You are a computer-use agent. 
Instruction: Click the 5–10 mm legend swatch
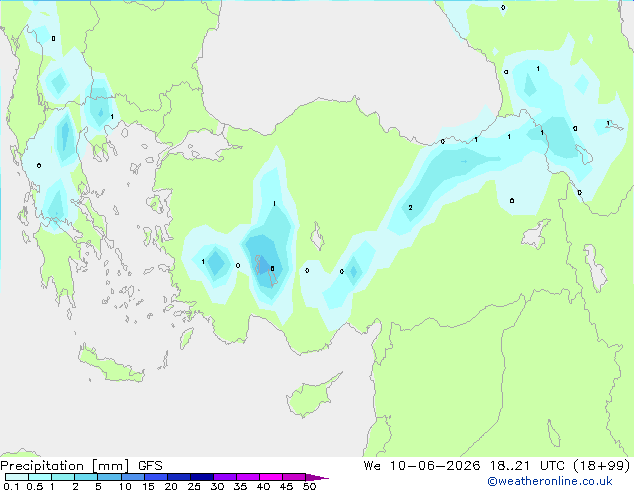[x=109, y=477]
